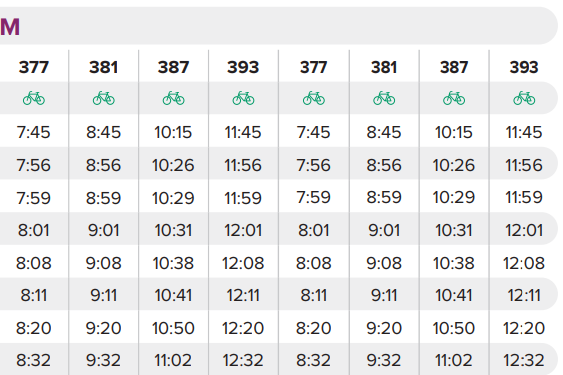Click the bicycle icon under first 393 column
The image size is (563, 375).
pyautogui.click(x=243, y=98)
